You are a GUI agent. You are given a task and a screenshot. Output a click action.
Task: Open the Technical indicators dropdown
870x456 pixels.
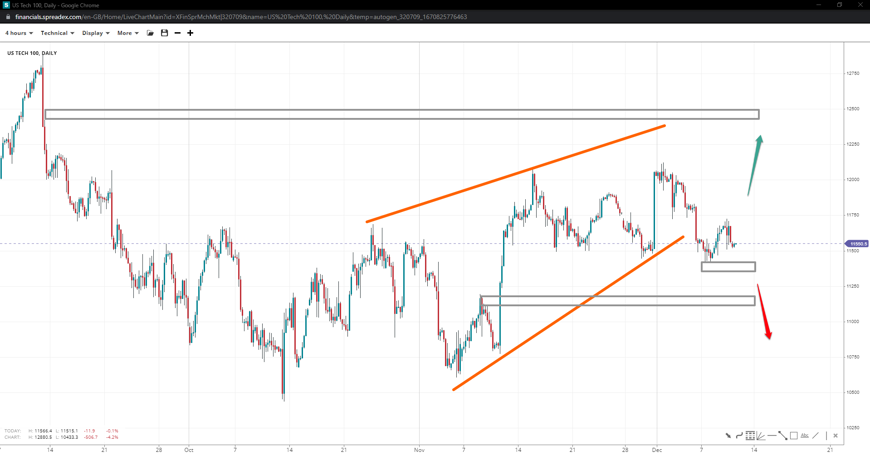pos(57,33)
